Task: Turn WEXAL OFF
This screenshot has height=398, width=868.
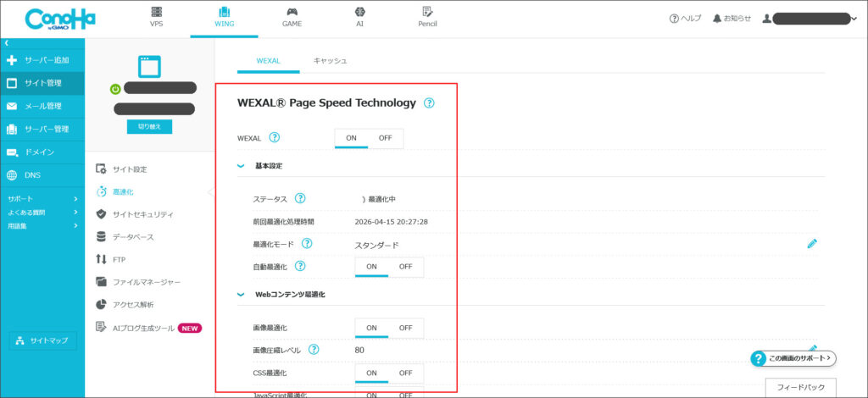Action: point(386,138)
